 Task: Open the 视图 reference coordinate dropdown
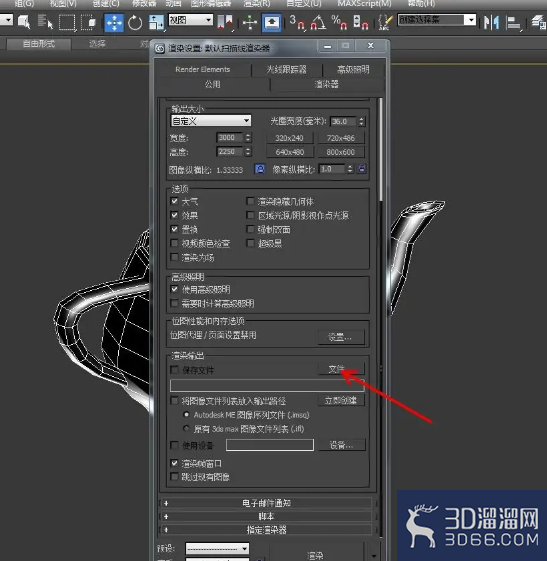coord(190,20)
